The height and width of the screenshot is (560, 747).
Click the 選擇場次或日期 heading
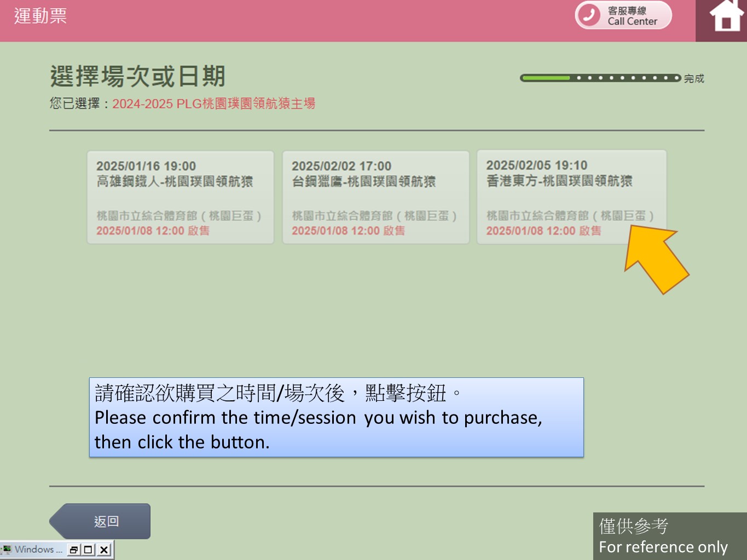[138, 77]
